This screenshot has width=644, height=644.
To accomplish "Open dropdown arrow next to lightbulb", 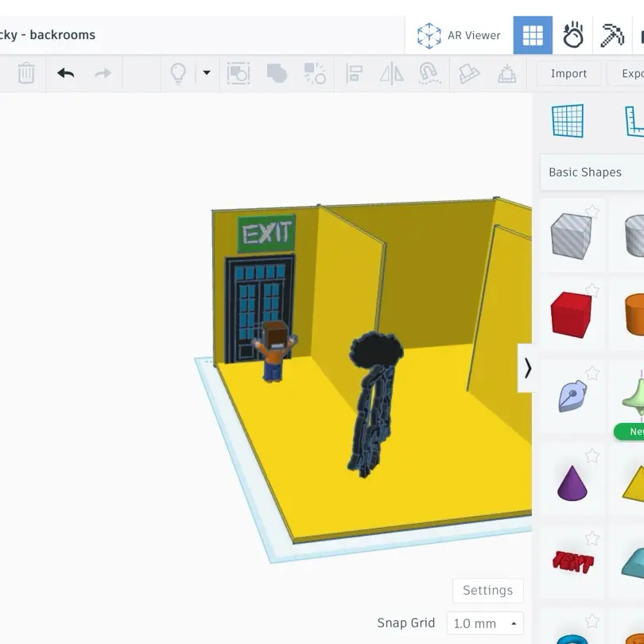I will pos(207,73).
